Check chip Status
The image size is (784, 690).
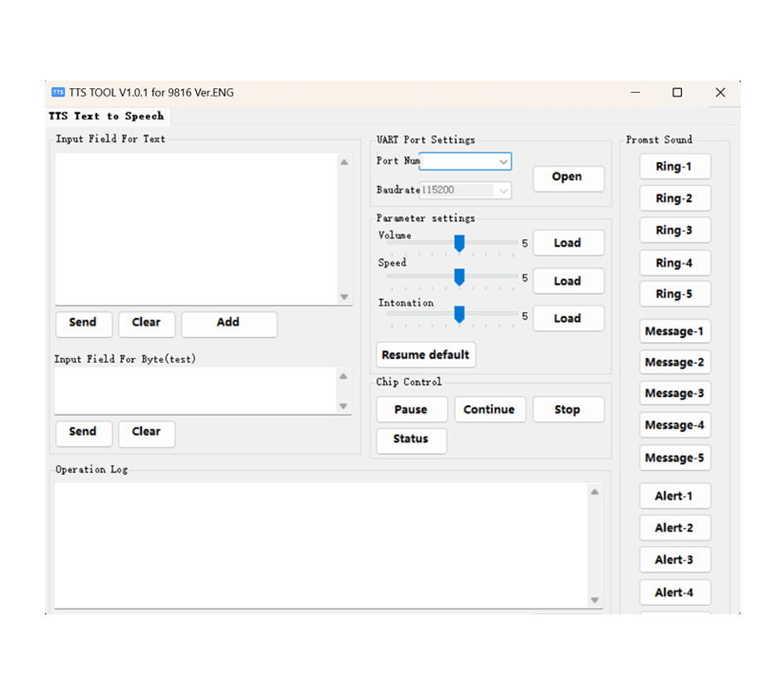click(x=411, y=439)
